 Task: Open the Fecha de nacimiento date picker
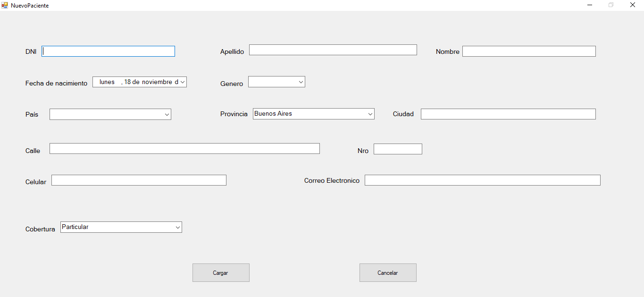pos(183,82)
